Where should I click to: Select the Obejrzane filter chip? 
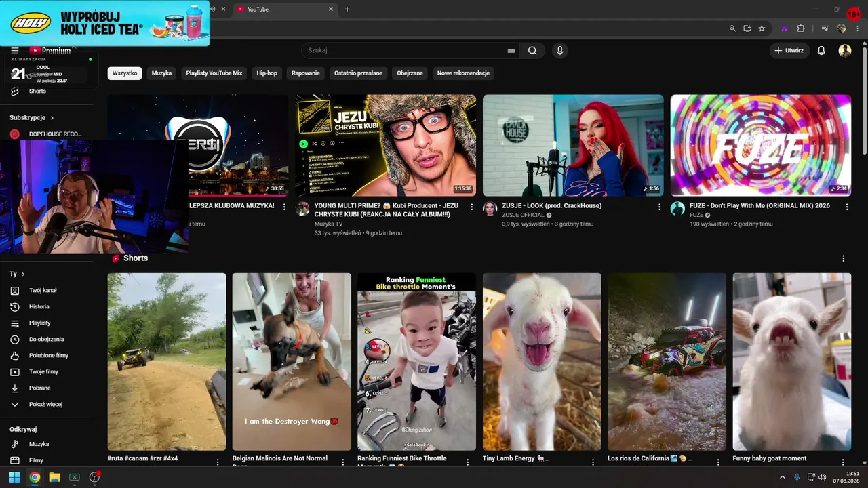[x=410, y=73]
